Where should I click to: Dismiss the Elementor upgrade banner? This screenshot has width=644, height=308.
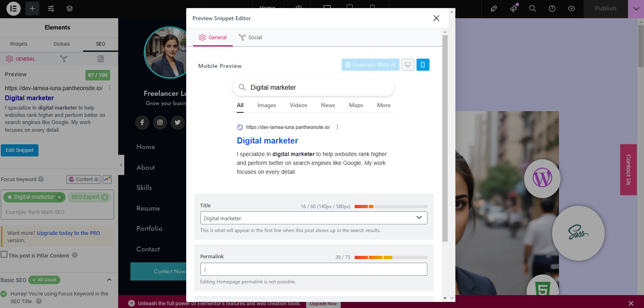tap(631, 303)
